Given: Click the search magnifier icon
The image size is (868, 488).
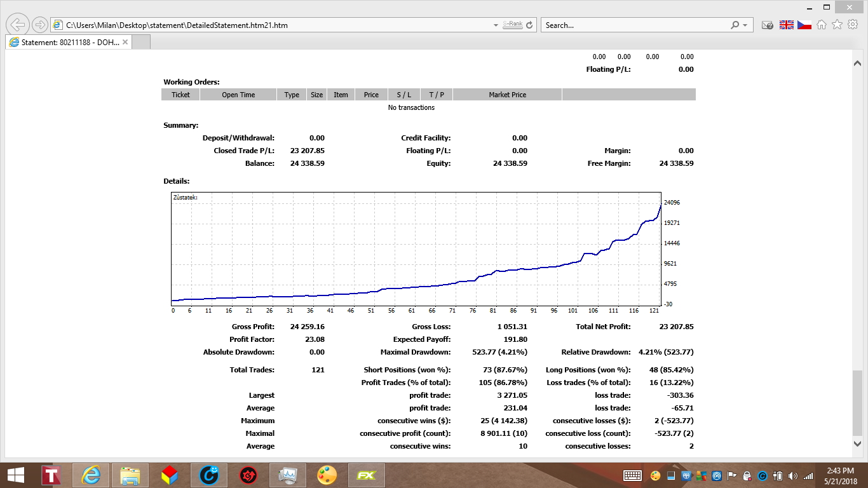Looking at the screenshot, I should (x=735, y=25).
